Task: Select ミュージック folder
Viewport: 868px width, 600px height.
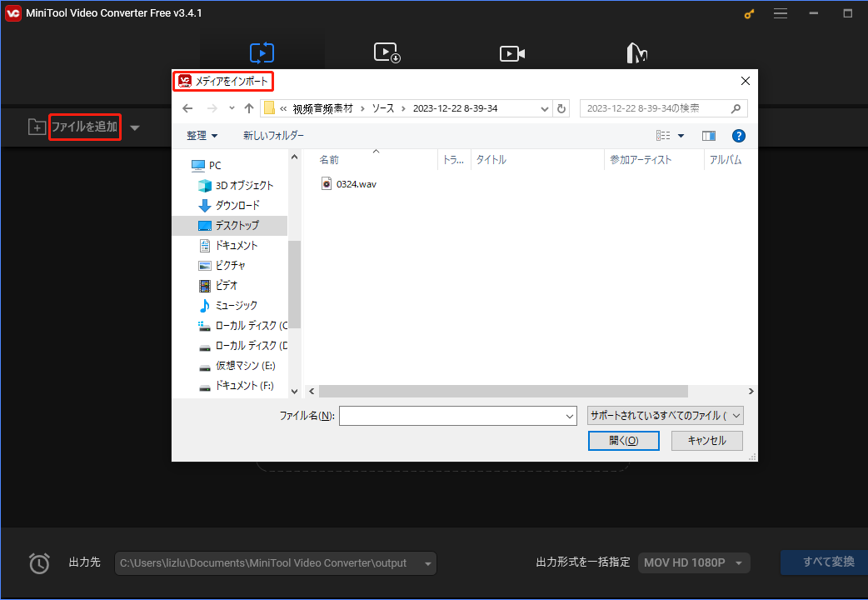Action: tap(228, 305)
